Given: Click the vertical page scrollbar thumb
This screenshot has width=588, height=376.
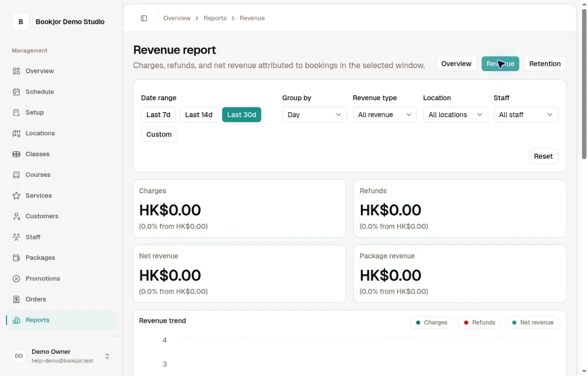Looking at the screenshot, I should [584, 84].
